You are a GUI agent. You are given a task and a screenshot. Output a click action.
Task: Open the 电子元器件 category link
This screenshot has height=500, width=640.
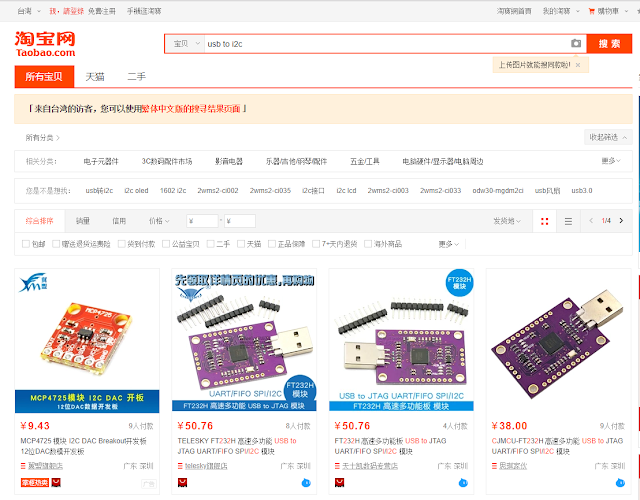[101, 161]
